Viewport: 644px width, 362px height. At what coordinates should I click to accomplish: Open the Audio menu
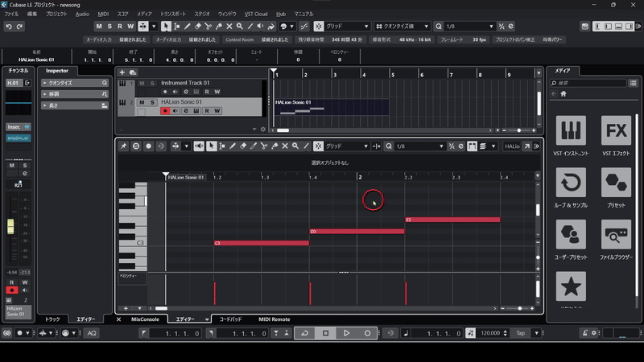(82, 14)
